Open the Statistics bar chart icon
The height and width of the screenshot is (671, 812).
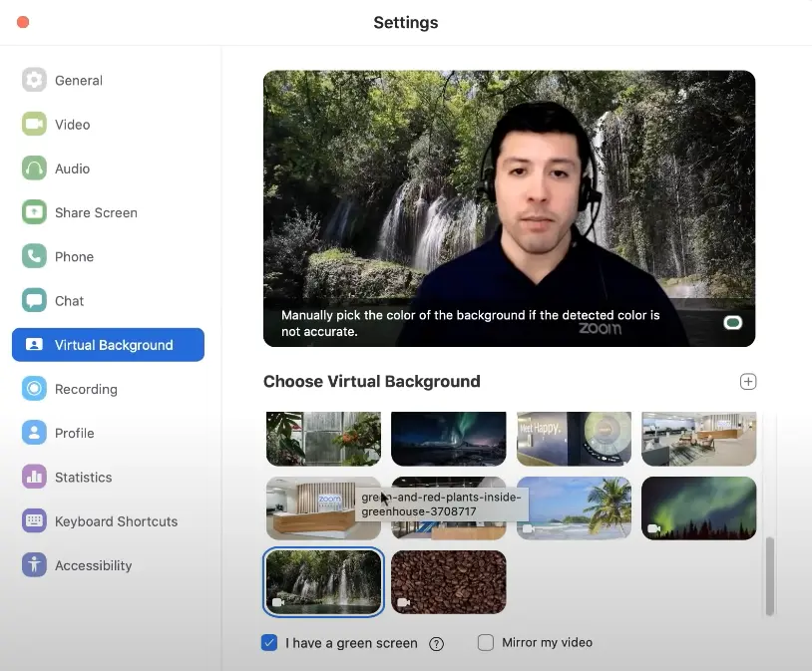(34, 477)
